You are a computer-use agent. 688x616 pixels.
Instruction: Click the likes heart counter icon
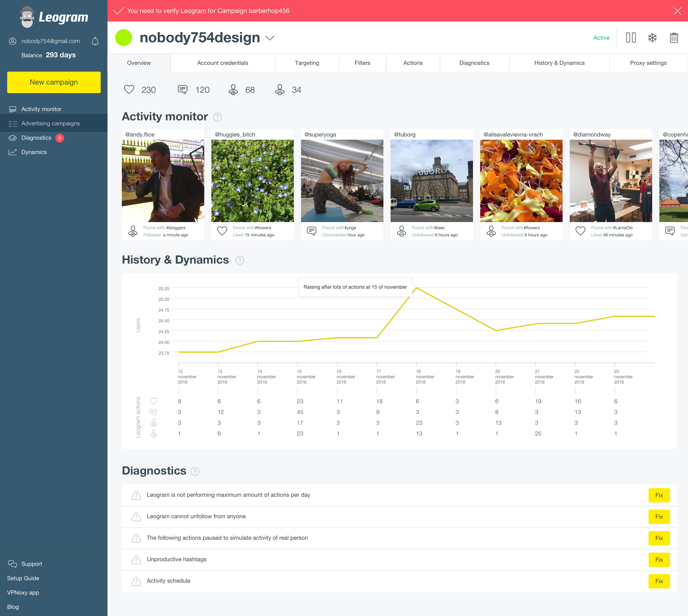coord(129,90)
